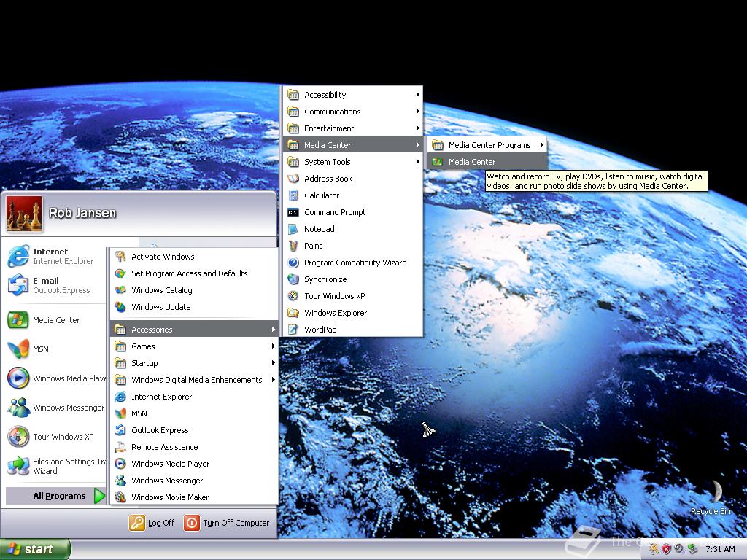Open Tour Windows XP in Accessories menu
The height and width of the screenshot is (560, 747).
click(353, 296)
